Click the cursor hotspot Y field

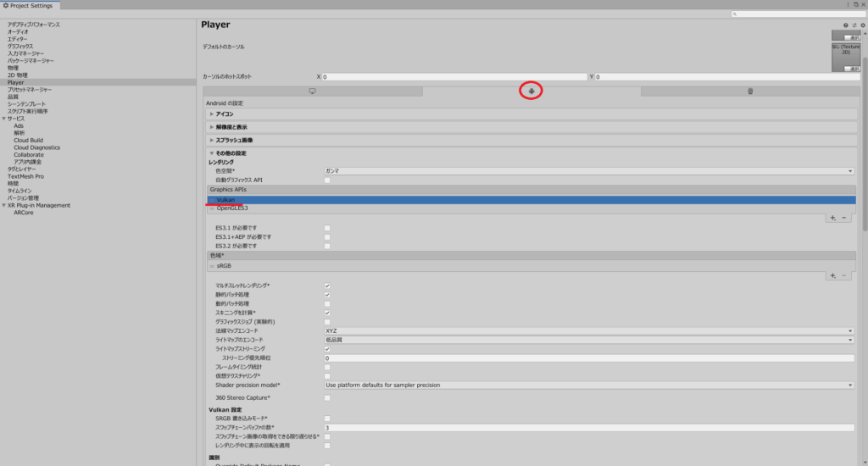pos(727,77)
